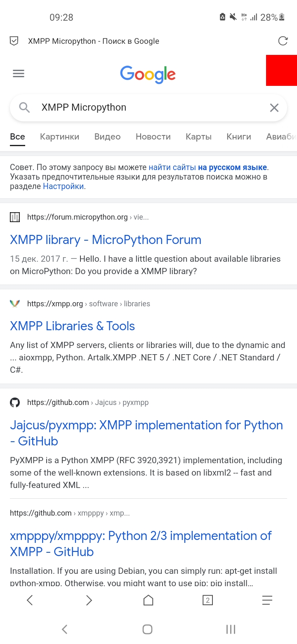Image resolution: width=297 pixels, height=644 pixels.
Task: Tap the red account square
Action: (x=281, y=70)
